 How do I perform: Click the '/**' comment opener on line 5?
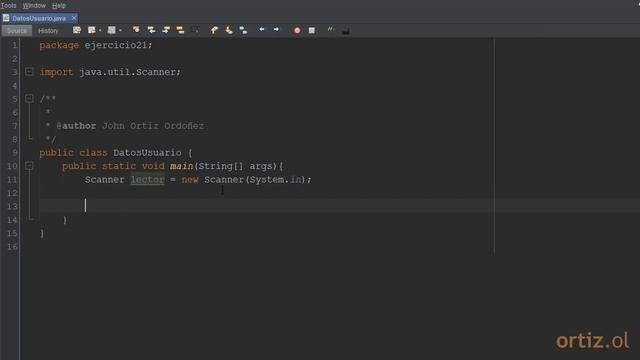click(48, 99)
